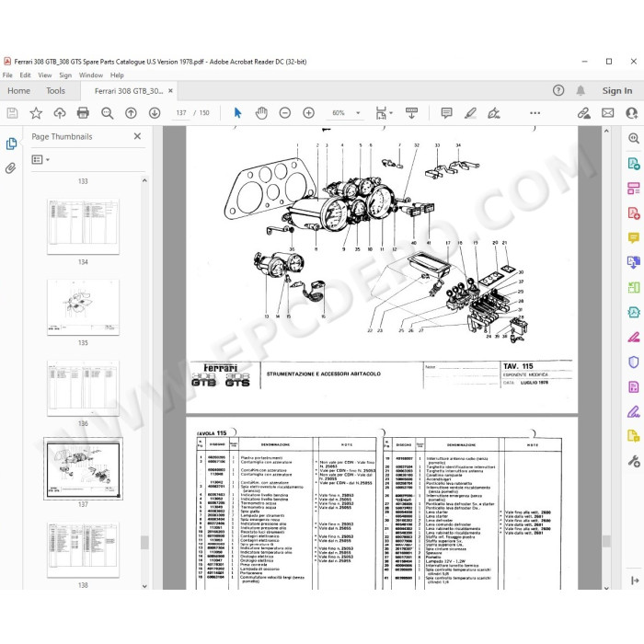
Task: Add a comment note
Action: point(446,113)
